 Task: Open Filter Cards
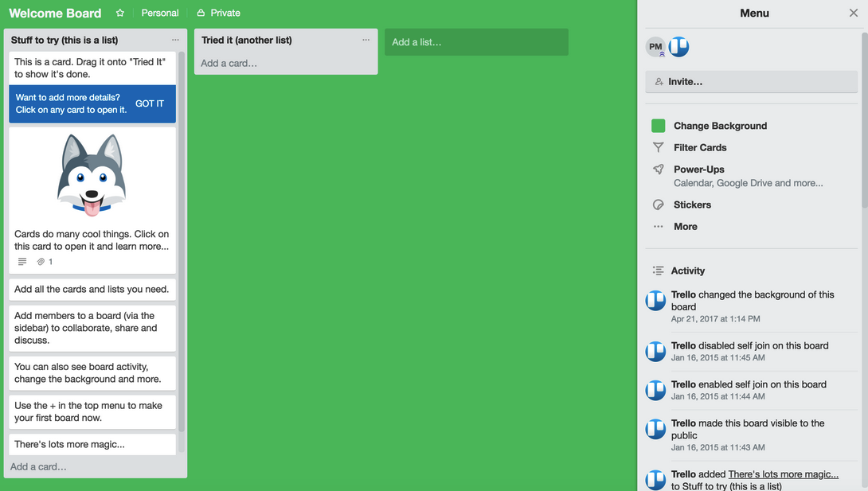coord(700,148)
